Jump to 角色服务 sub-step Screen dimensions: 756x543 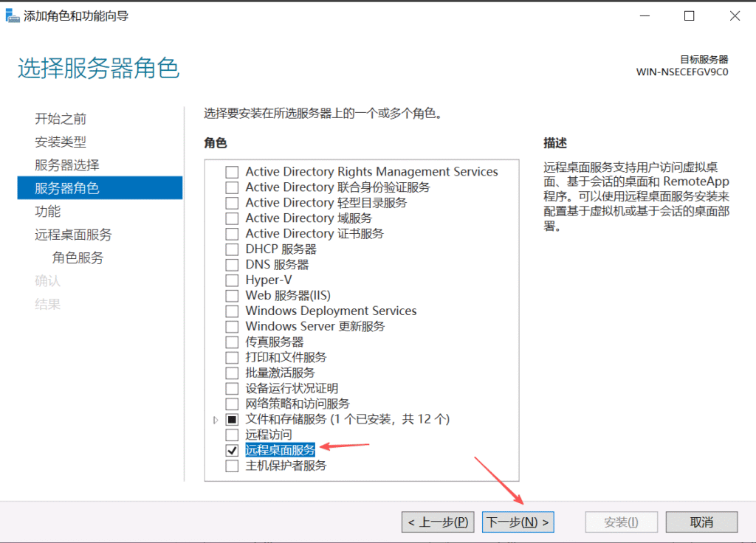point(78,258)
